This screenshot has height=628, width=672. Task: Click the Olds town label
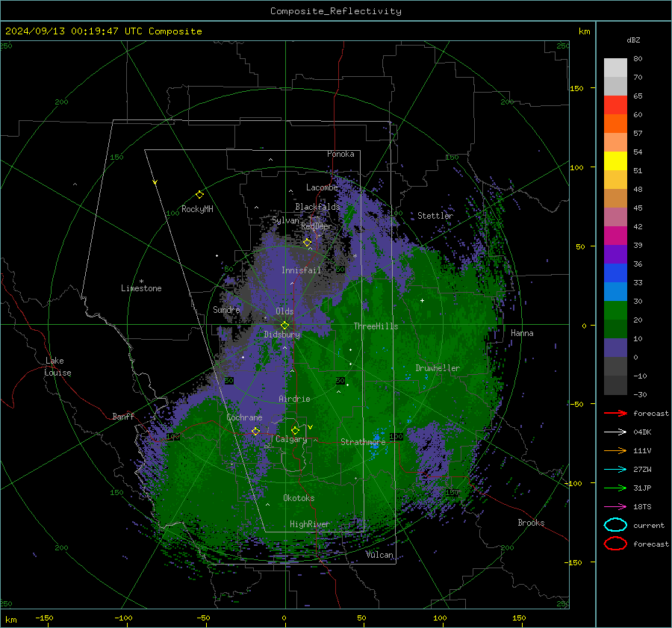click(x=284, y=311)
